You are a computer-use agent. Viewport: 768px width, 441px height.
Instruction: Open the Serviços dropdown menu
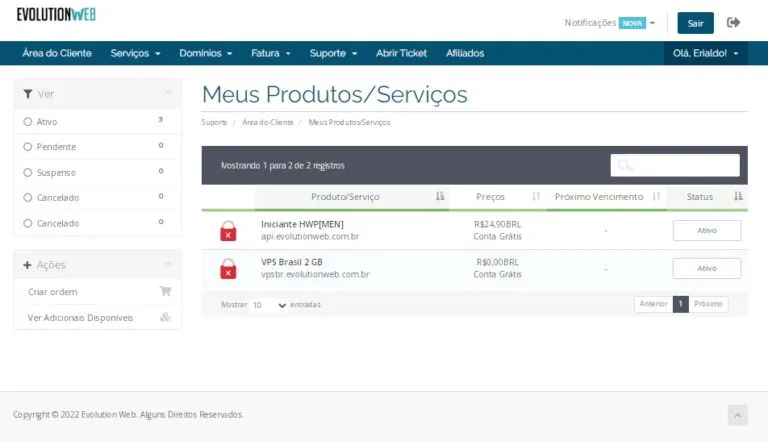click(x=135, y=53)
